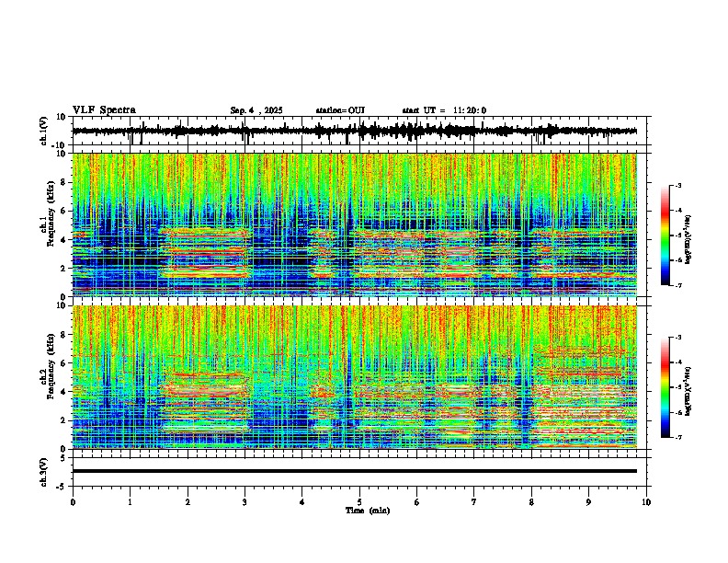Click the time axis tick label "2"
This screenshot has height=563, width=728.
(x=188, y=502)
